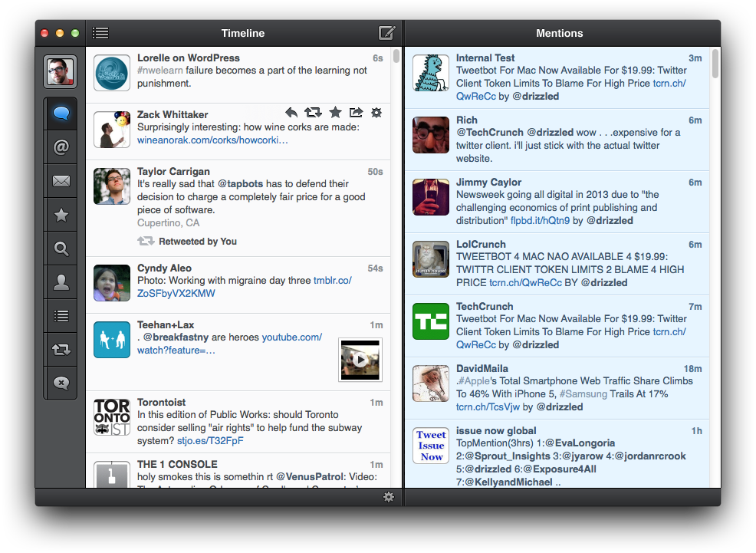The width and height of the screenshot is (756, 553).
Task: Click the Mentions column title
Action: [x=559, y=33]
